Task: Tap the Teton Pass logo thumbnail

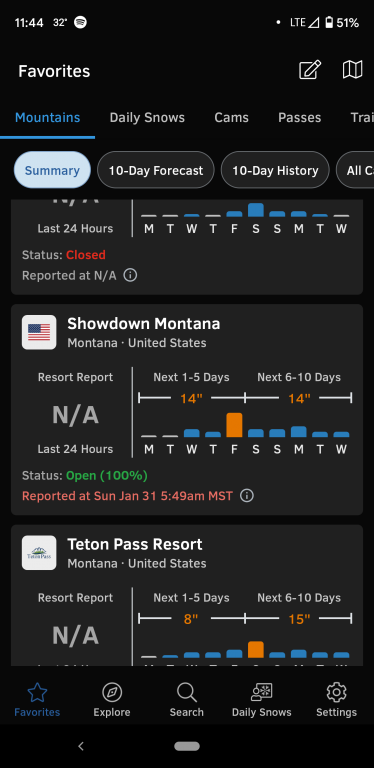Action: pos(39,553)
